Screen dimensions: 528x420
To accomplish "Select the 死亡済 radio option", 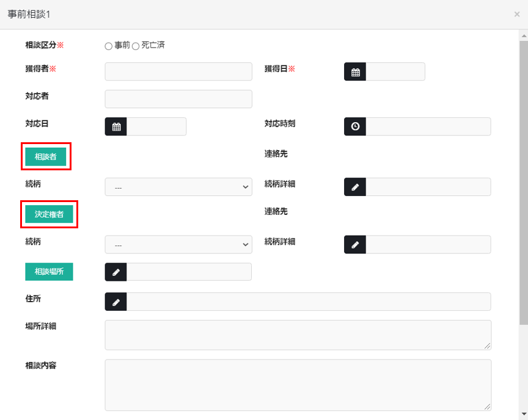I will (136, 46).
